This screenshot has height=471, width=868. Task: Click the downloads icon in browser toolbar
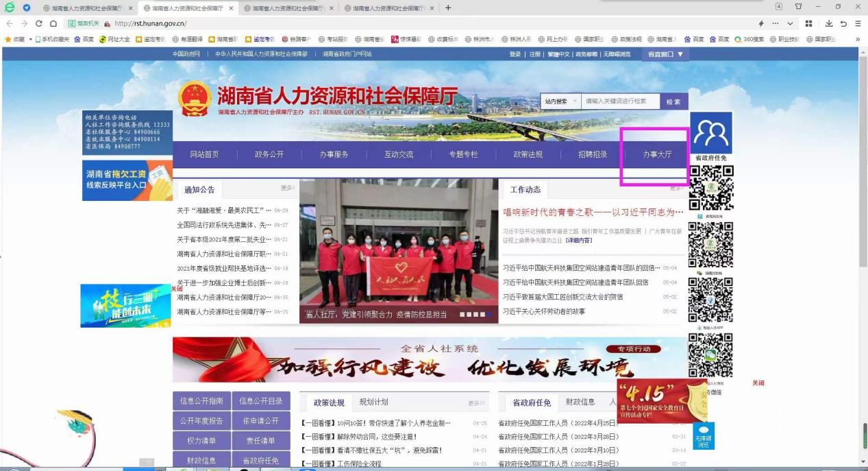coord(830,23)
